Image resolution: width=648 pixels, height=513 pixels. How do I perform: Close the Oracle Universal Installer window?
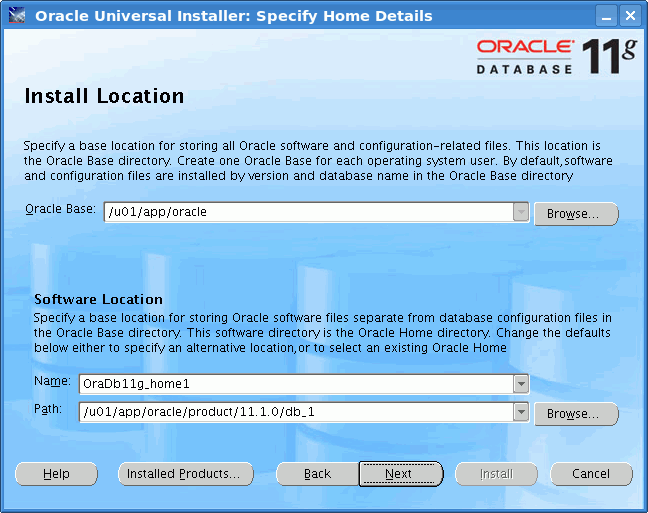coord(630,16)
